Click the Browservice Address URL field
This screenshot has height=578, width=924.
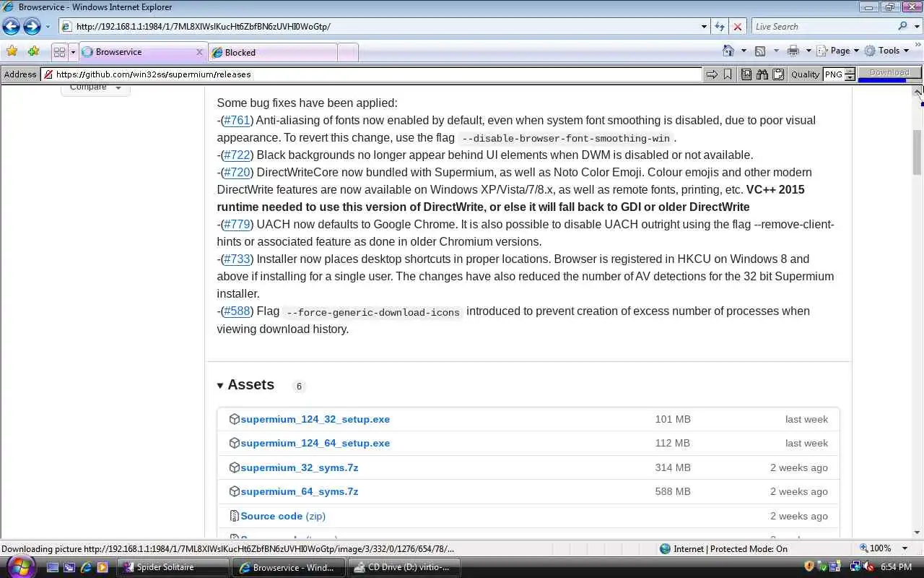click(371, 74)
